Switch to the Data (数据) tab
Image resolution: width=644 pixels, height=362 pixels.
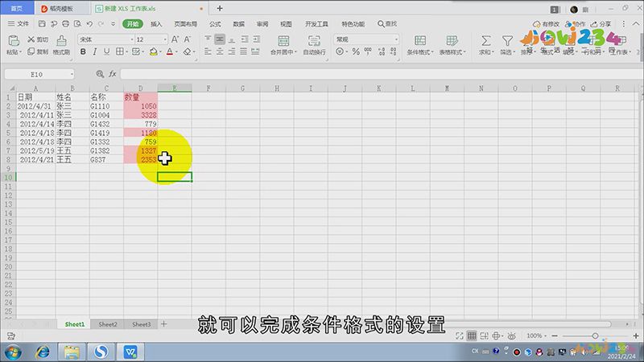click(238, 24)
